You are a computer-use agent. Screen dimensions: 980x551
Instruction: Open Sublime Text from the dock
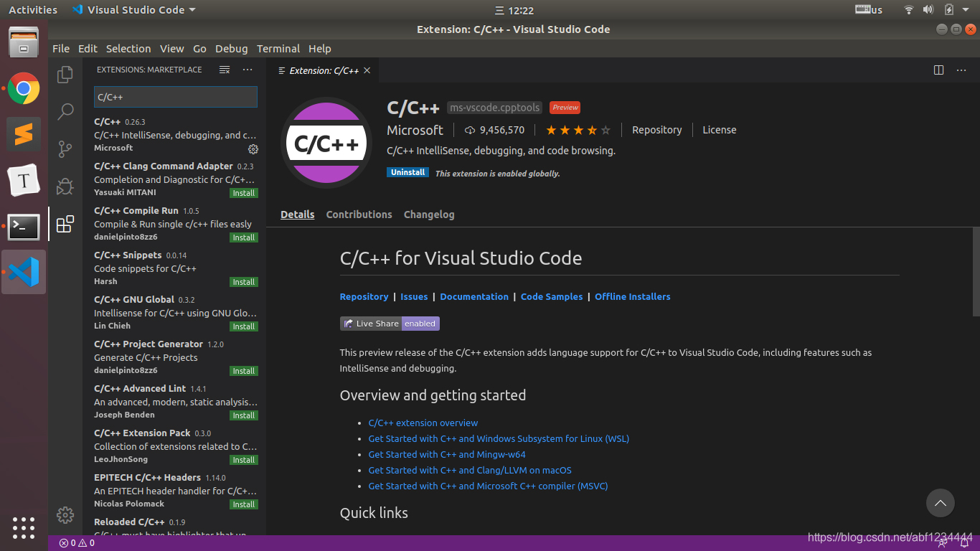coord(24,134)
